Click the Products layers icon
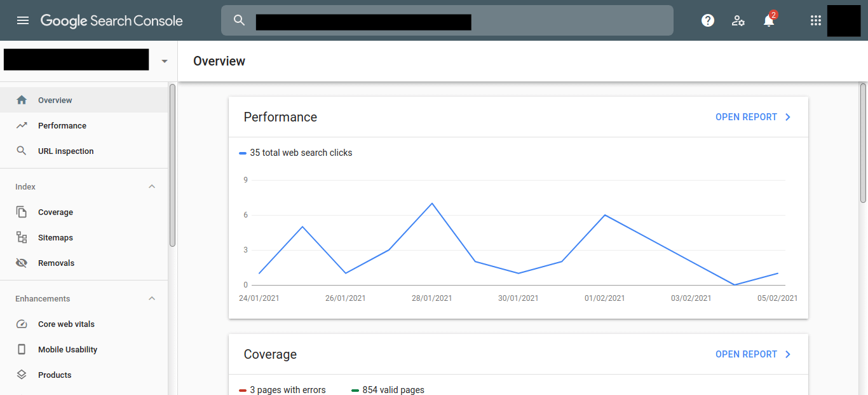The width and height of the screenshot is (868, 395). click(22, 375)
